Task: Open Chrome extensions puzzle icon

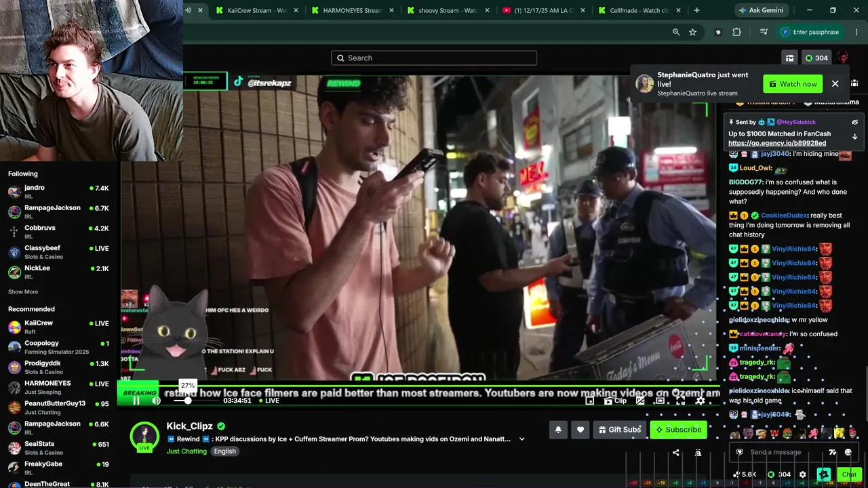Action: (x=736, y=32)
